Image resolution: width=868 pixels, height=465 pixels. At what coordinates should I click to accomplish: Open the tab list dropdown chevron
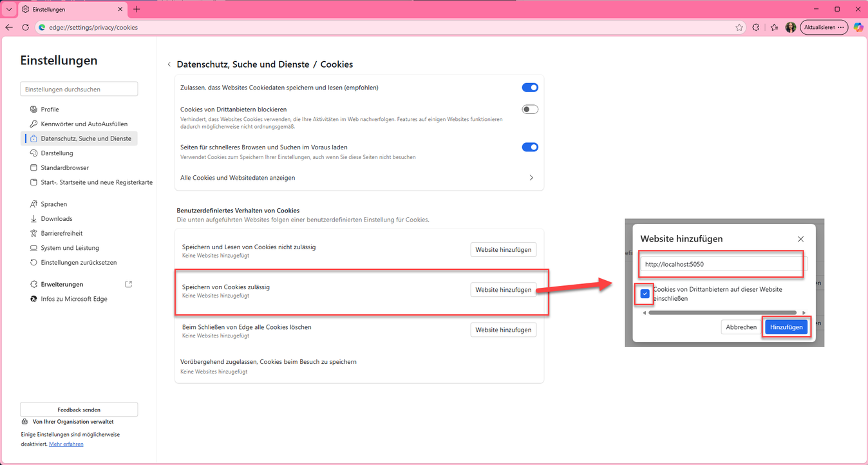tap(9, 9)
